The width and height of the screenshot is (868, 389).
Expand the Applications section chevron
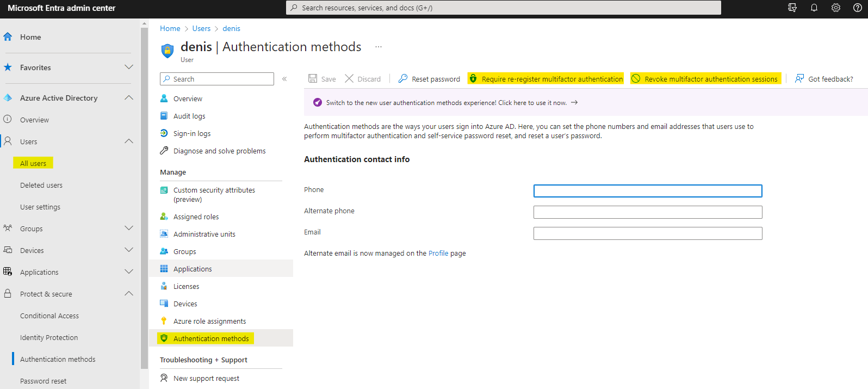pyautogui.click(x=129, y=272)
